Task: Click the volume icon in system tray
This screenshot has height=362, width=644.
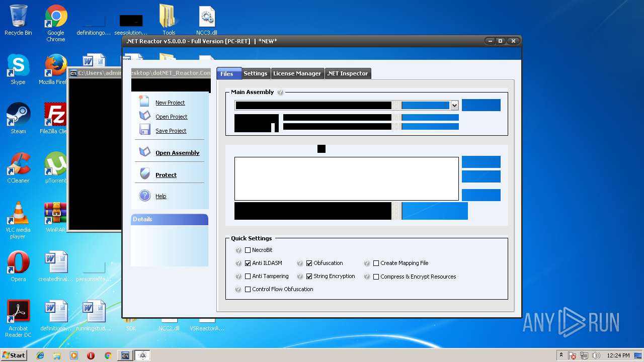Action: point(597,355)
